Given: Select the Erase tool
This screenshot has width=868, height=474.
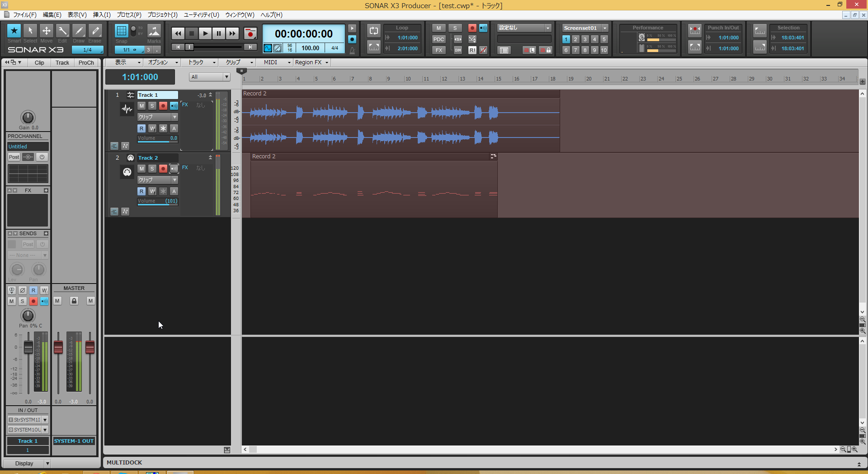Looking at the screenshot, I should coord(95,31).
